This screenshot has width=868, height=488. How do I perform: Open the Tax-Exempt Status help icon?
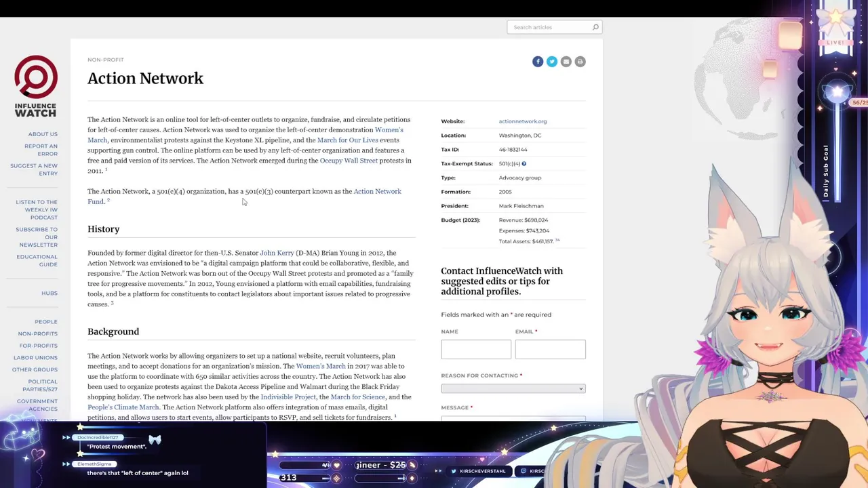click(524, 163)
